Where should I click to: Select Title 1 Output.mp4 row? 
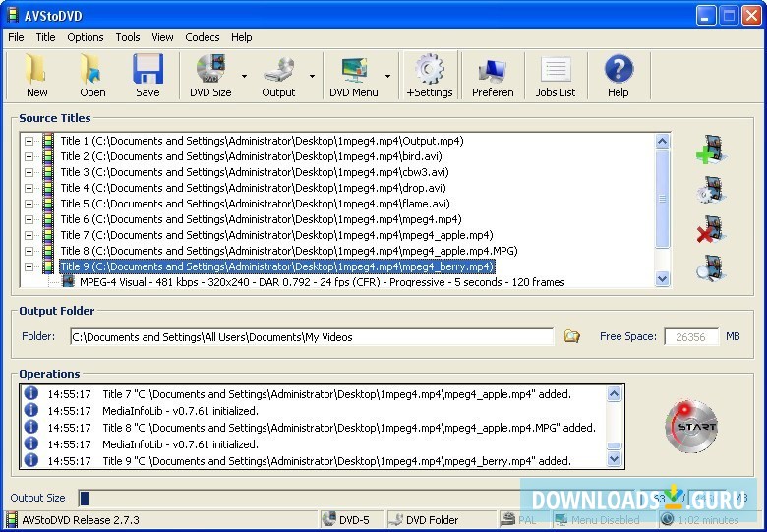(262, 141)
